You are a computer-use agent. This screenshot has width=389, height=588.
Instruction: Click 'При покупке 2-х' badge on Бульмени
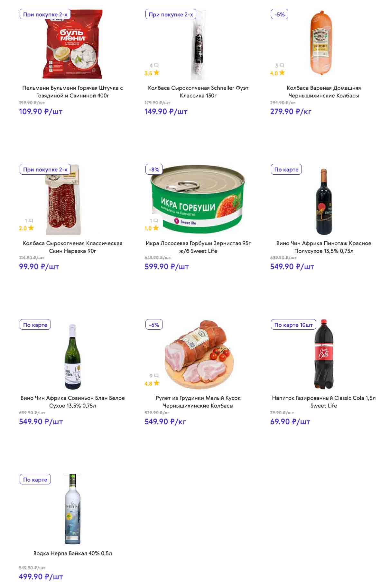pyautogui.click(x=45, y=14)
